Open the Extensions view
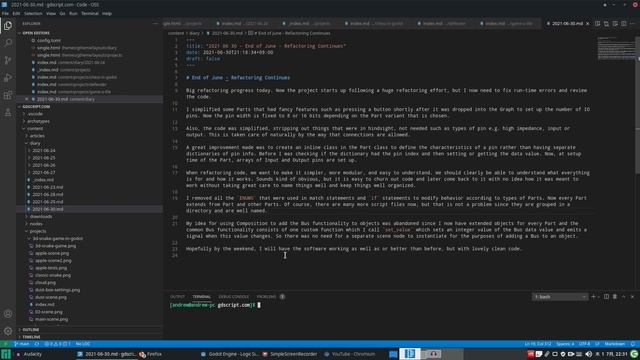Image resolution: width=640 pixels, height=360 pixels. 8,95
